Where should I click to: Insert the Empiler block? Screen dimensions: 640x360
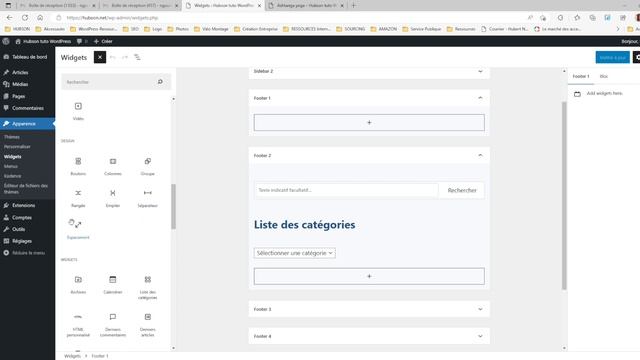click(113, 198)
